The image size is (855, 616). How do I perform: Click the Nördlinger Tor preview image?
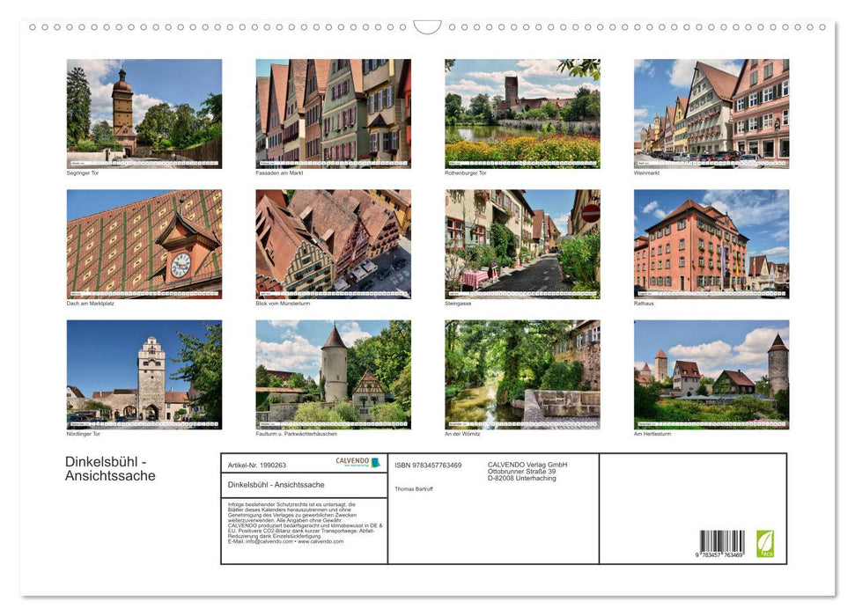[x=144, y=374]
